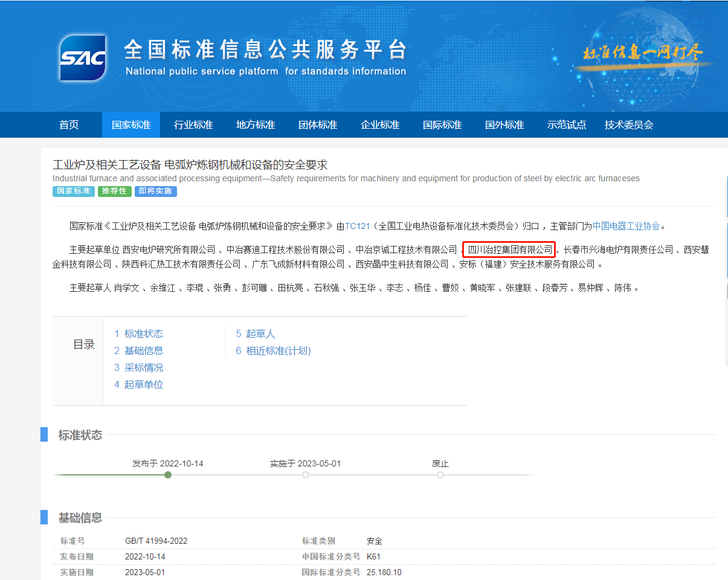Viewport: 728px width, 580px height.
Task: Click the 实施日期 value 2023-05-01
Action: point(145,572)
